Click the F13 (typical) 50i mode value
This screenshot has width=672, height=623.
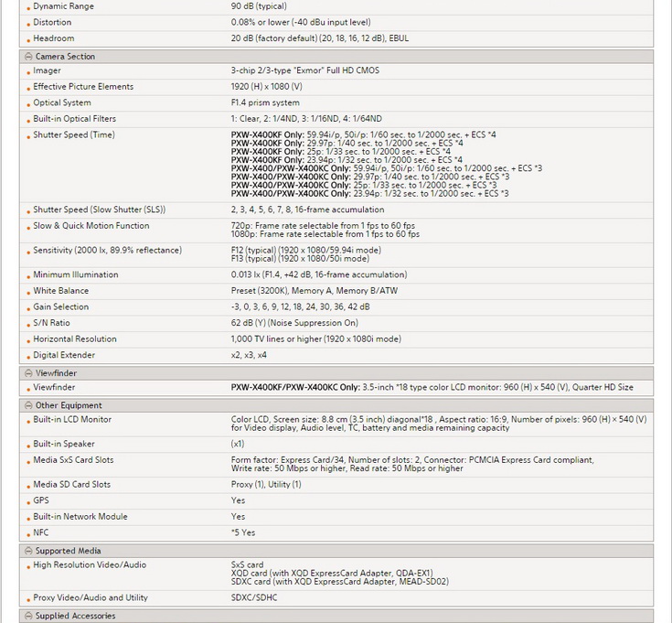coord(300,259)
